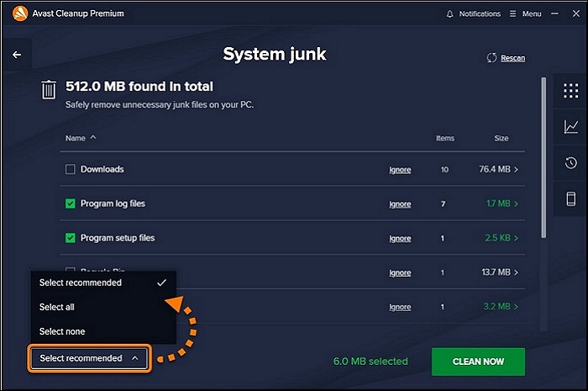Image resolution: width=588 pixels, height=391 pixels.
Task: Sort by Name column header
Action: tap(81, 138)
